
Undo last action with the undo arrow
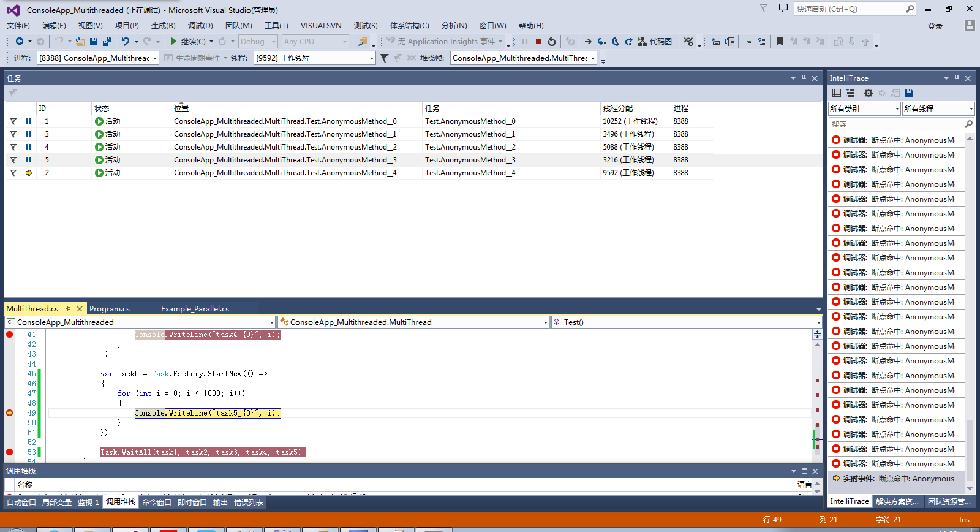coord(126,42)
